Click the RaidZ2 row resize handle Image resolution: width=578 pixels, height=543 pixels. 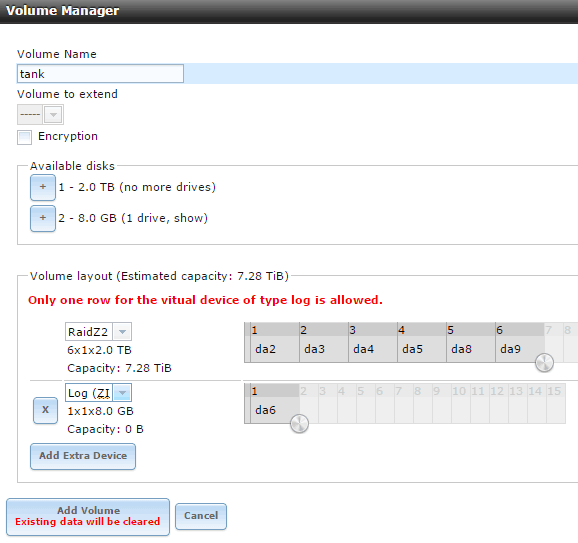click(544, 362)
